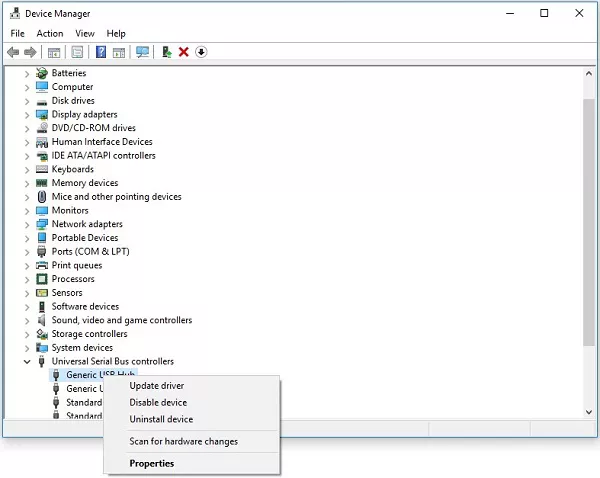This screenshot has height=478, width=600.
Task: Open the Action menu
Action: 50,34
